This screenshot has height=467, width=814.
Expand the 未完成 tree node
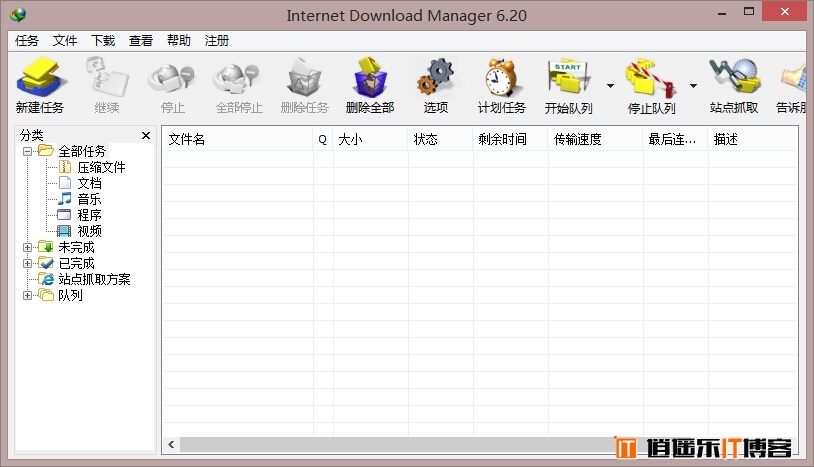click(x=28, y=248)
